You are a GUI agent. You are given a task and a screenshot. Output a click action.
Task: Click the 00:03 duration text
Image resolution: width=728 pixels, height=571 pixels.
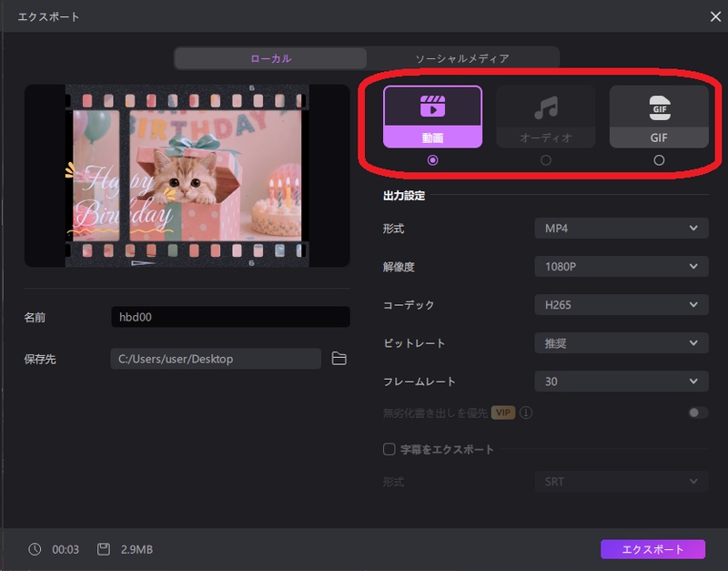pyautogui.click(x=66, y=550)
